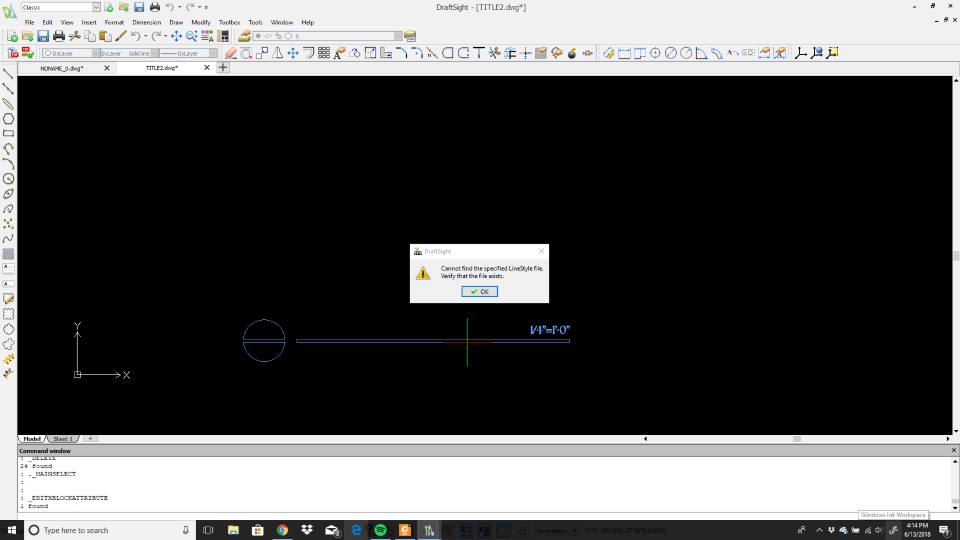
Task: Open the Dimension menu
Action: [x=146, y=22]
